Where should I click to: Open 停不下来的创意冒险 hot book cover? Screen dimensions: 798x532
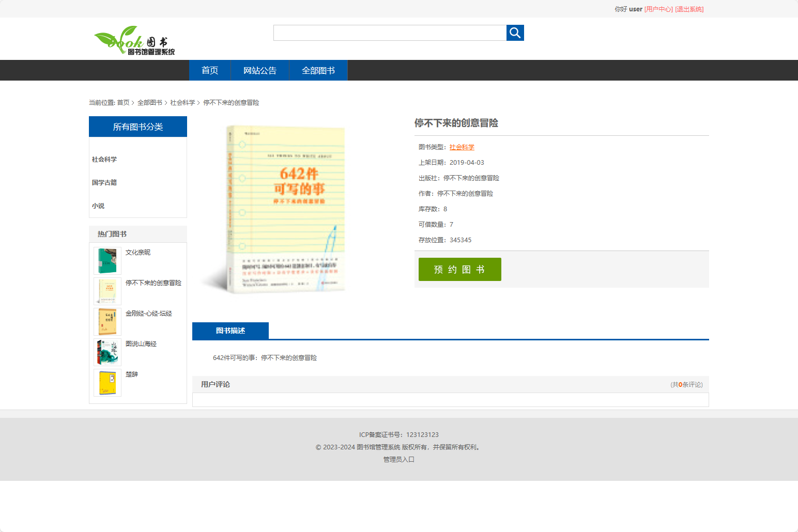[x=107, y=291]
